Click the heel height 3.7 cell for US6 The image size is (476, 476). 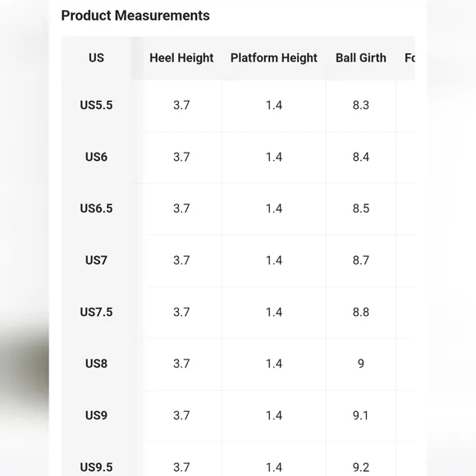click(181, 157)
